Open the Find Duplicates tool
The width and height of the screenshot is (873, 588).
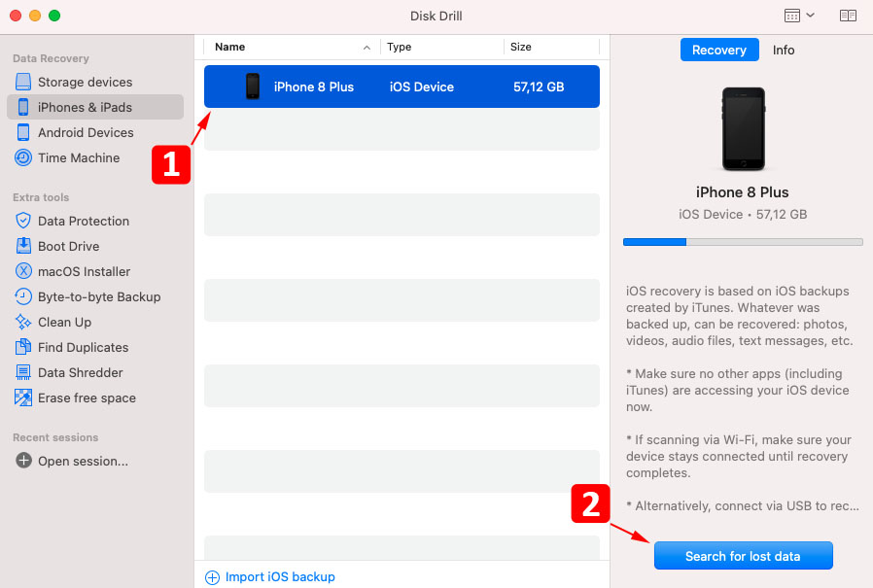pyautogui.click(x=95, y=347)
